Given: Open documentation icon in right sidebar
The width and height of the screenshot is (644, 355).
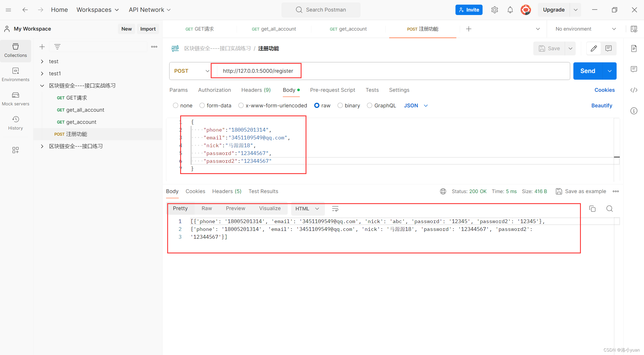Looking at the screenshot, I should tap(634, 48).
